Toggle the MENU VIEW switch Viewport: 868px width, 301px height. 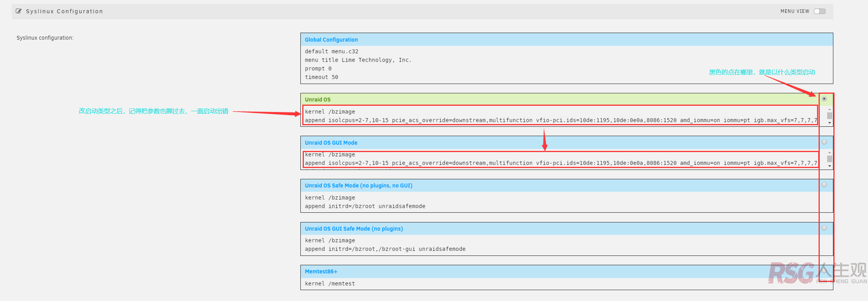click(x=820, y=11)
